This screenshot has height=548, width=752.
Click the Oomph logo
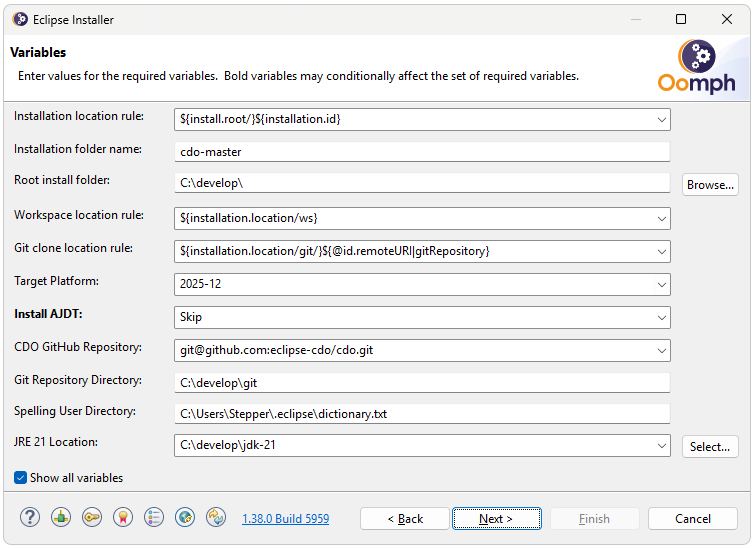[696, 67]
